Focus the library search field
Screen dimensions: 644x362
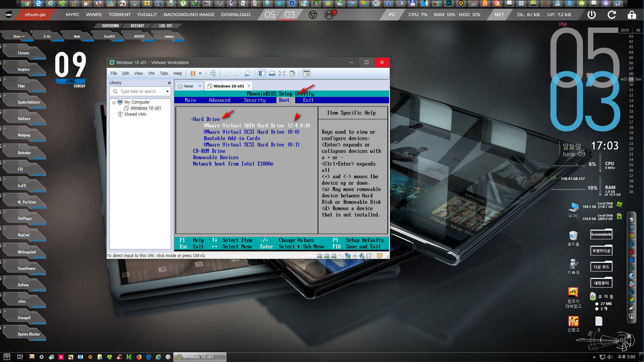141,92
